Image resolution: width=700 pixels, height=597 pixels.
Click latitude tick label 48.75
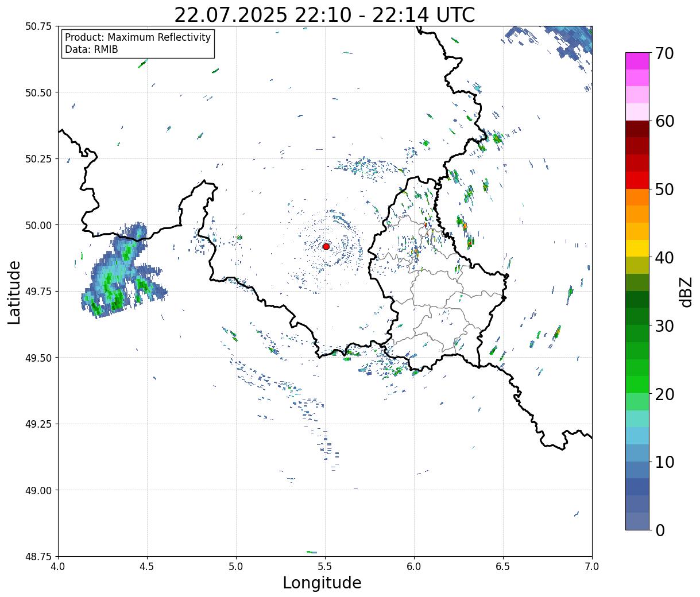38,556
